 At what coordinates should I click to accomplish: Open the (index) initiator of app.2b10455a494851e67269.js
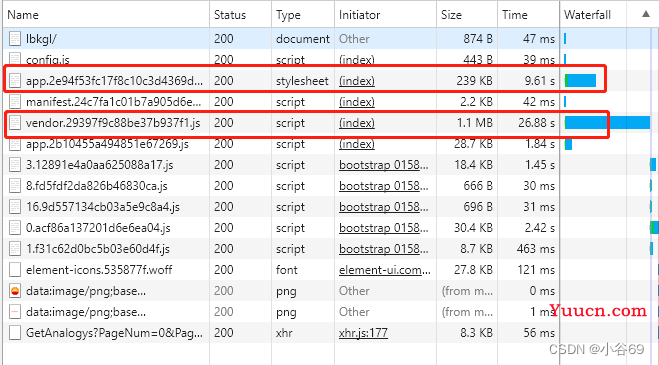[x=357, y=144]
